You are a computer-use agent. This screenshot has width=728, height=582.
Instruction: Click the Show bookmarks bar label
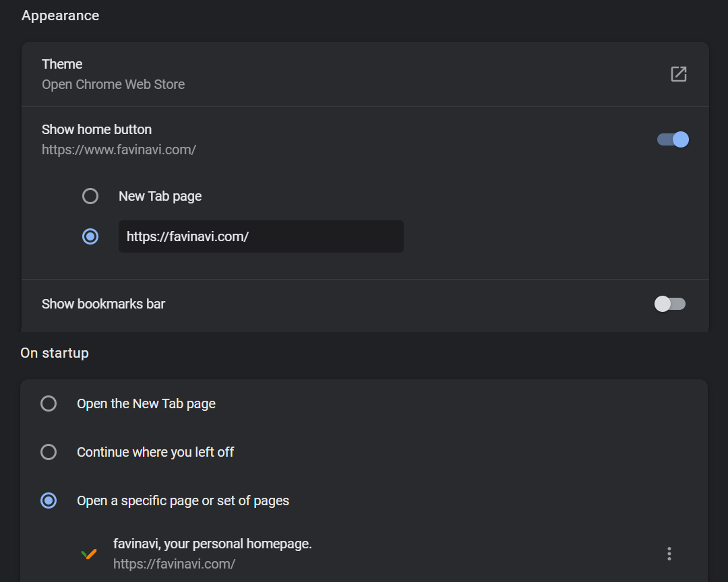tap(103, 304)
